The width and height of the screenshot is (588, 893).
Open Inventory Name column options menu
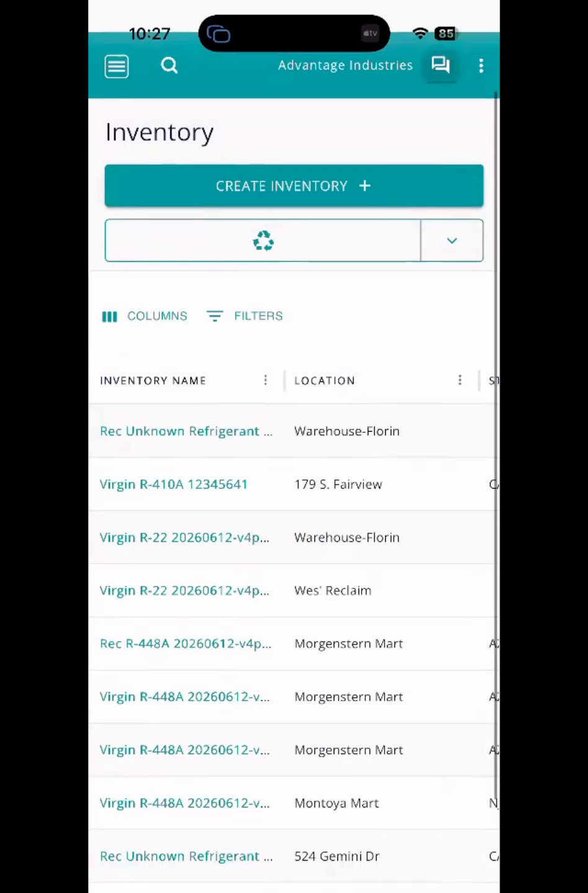(x=265, y=380)
